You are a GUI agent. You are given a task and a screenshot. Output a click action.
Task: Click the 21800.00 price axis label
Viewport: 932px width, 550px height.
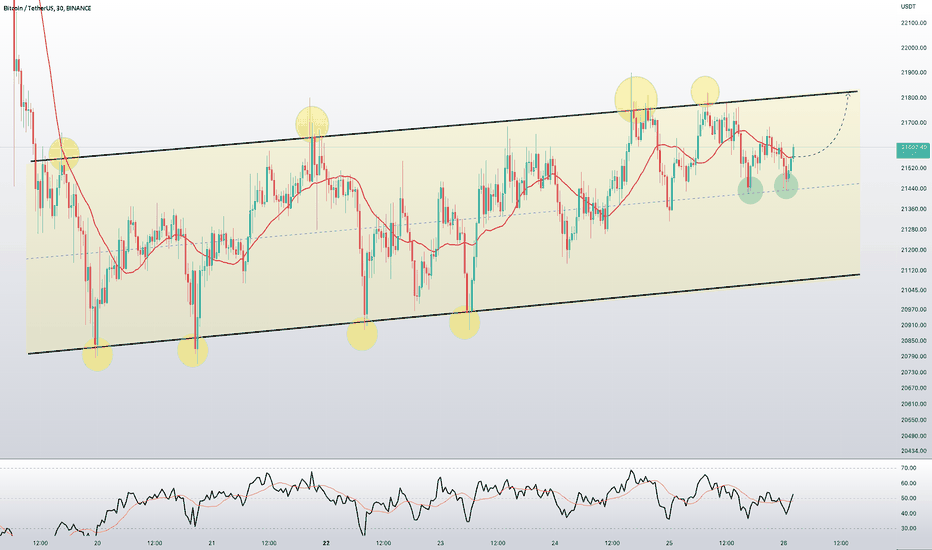point(914,98)
